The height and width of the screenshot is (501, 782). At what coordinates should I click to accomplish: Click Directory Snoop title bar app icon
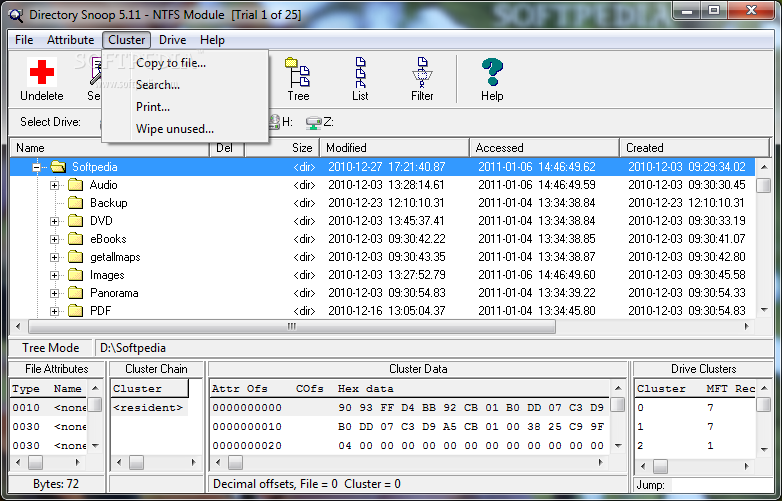15,14
